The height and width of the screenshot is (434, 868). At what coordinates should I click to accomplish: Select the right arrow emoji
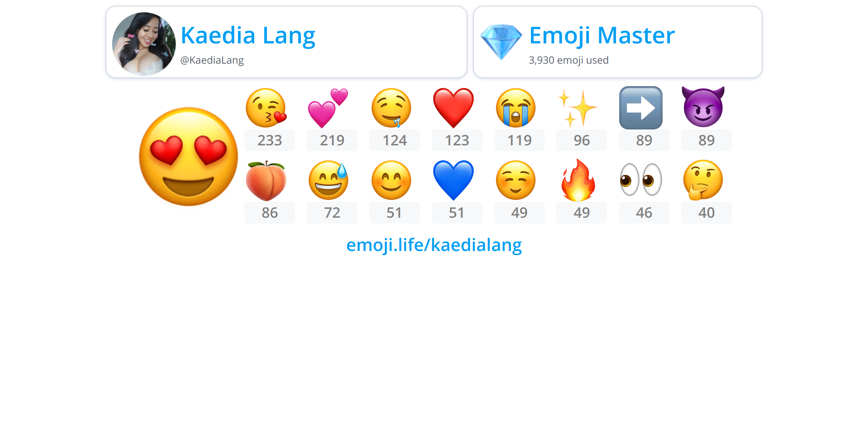click(641, 108)
